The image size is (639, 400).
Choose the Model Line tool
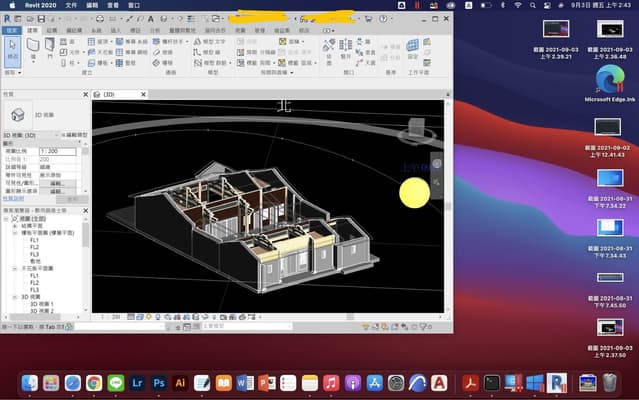[x=207, y=52]
